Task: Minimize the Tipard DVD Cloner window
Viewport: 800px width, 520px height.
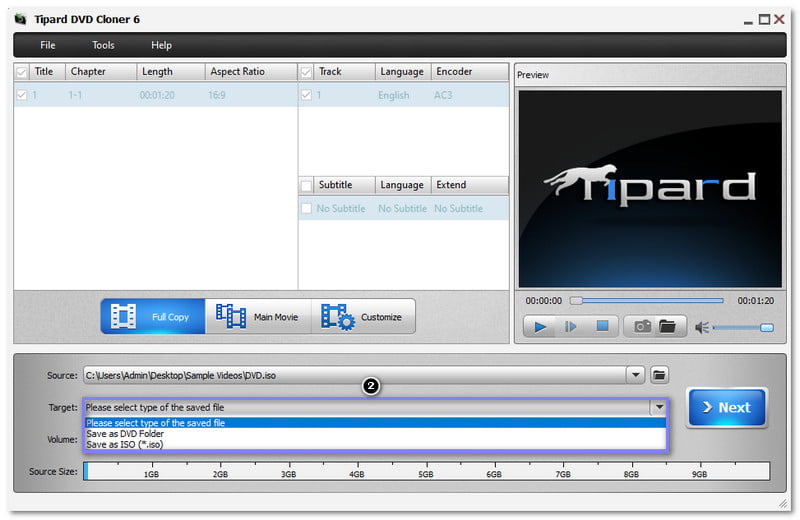Action: click(x=748, y=22)
